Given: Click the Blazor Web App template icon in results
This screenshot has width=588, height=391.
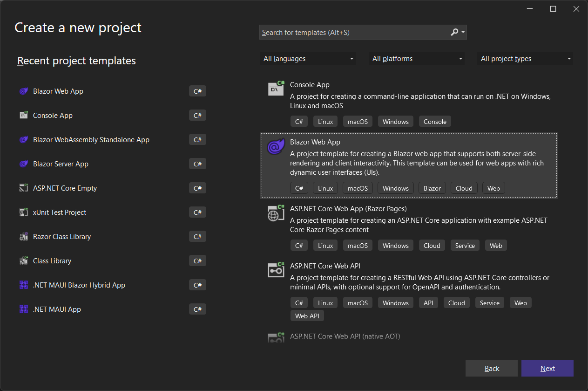Looking at the screenshot, I should (x=276, y=146).
